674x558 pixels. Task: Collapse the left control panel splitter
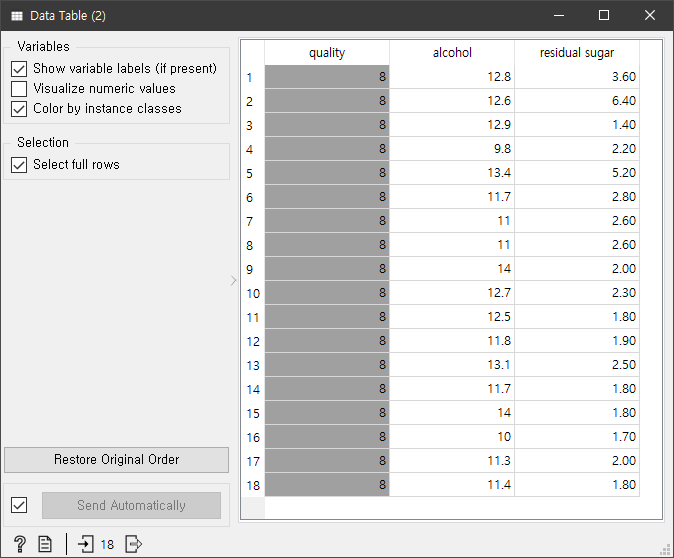tap(234, 281)
